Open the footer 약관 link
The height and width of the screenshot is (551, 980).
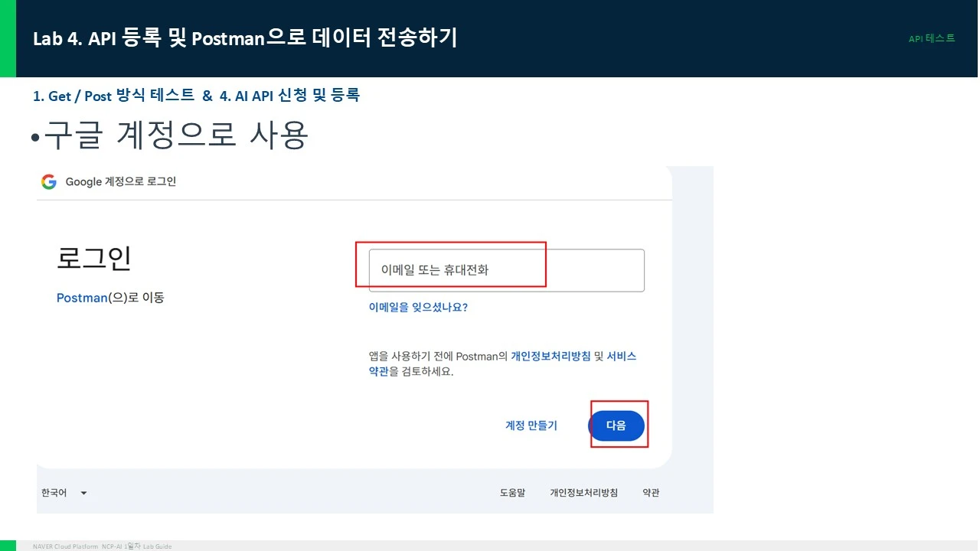pos(651,493)
